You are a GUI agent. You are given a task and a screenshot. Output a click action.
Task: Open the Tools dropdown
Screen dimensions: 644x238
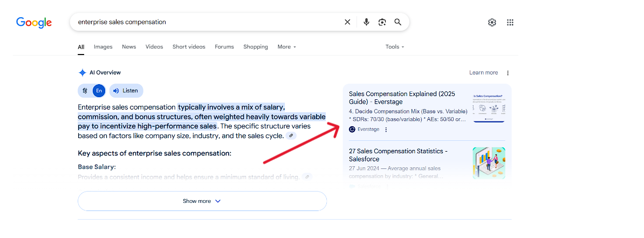pos(395,47)
